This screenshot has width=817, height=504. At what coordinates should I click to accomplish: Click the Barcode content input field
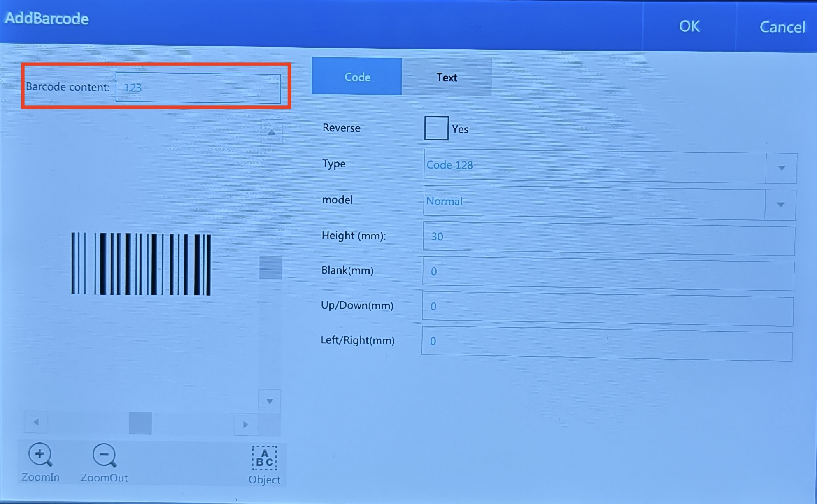[x=198, y=88]
